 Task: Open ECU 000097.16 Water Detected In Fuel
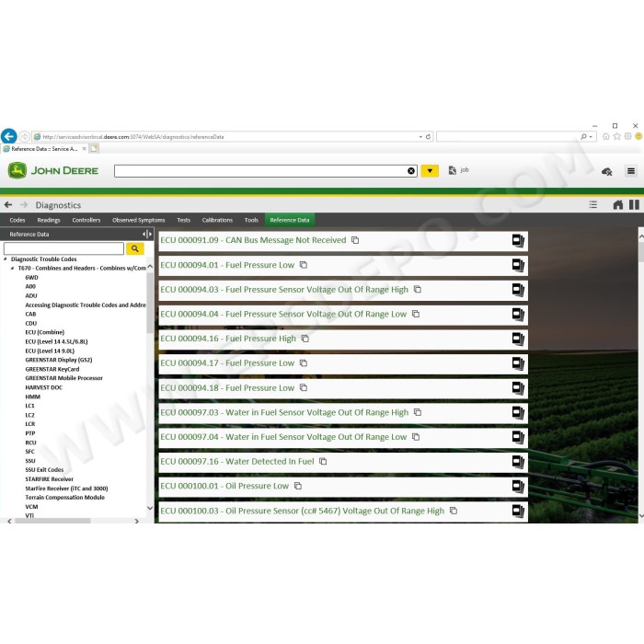click(x=237, y=462)
